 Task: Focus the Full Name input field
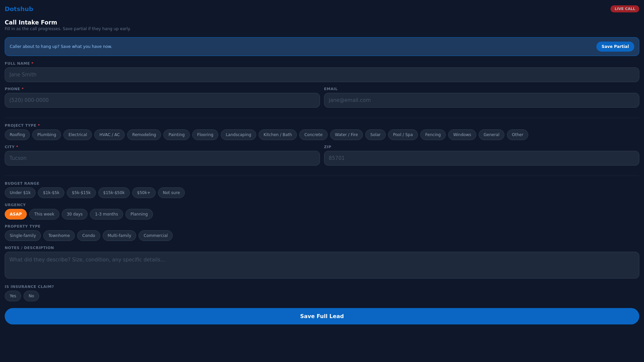click(x=322, y=75)
